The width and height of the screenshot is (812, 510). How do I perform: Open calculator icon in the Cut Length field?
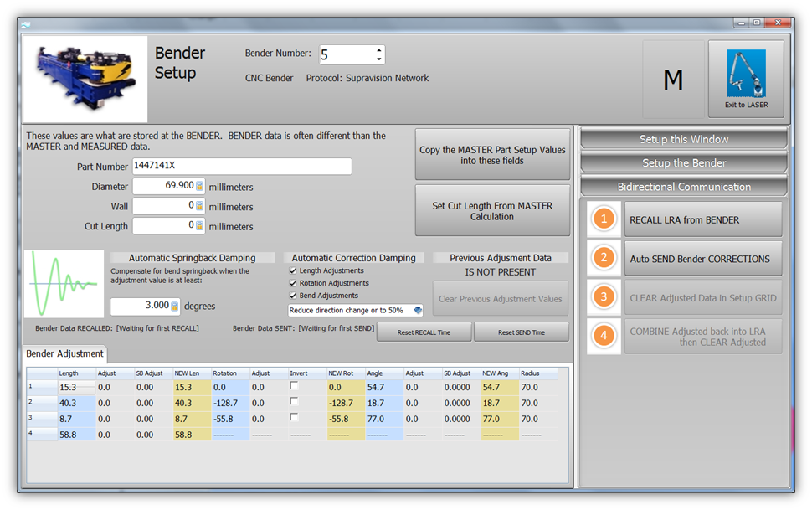[200, 225]
